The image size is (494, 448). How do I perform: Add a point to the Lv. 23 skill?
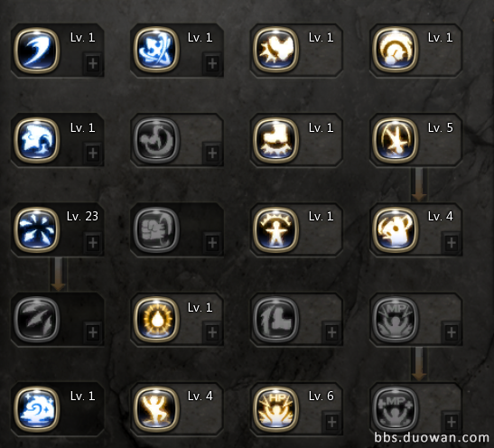tap(93, 243)
